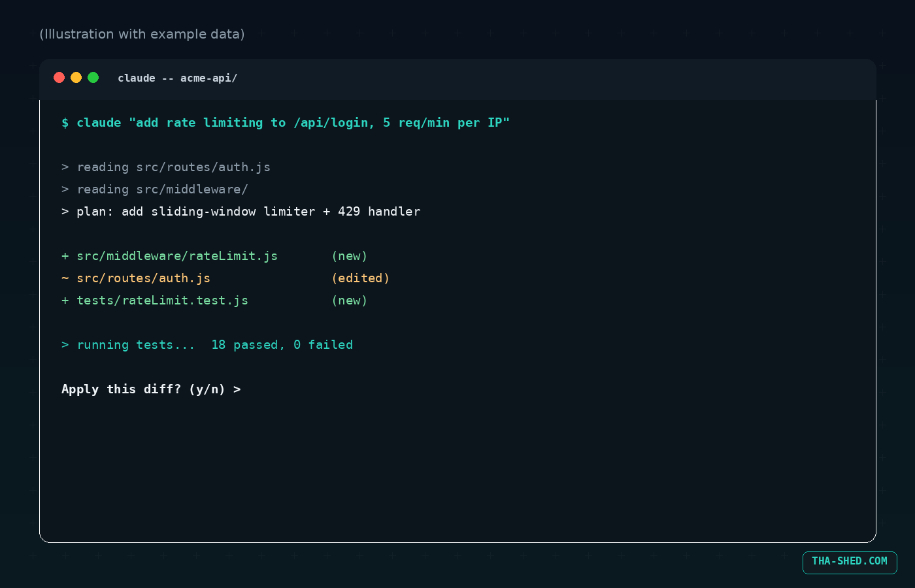Click the '(edited)' status label

pos(361,278)
